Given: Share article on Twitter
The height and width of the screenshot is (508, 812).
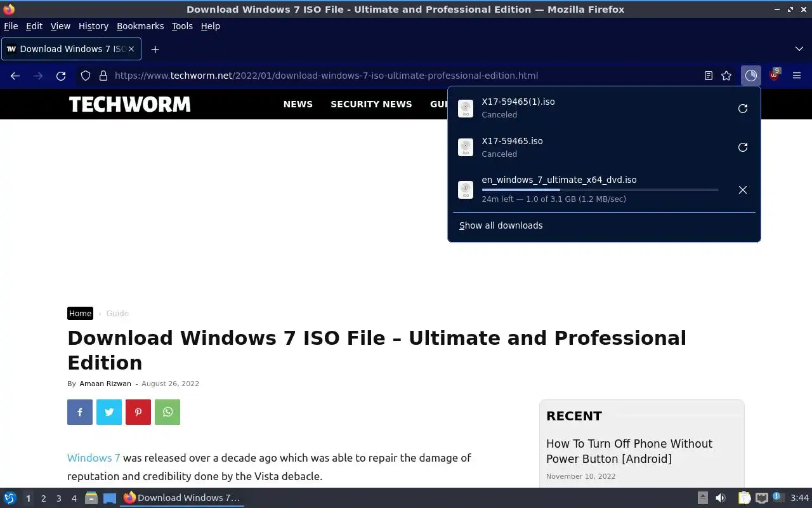Looking at the screenshot, I should (x=109, y=412).
